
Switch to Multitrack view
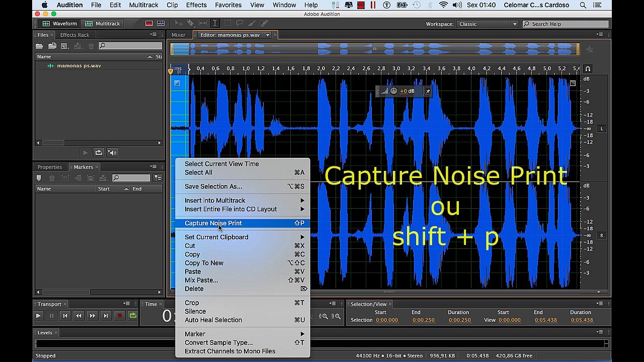pyautogui.click(x=103, y=24)
